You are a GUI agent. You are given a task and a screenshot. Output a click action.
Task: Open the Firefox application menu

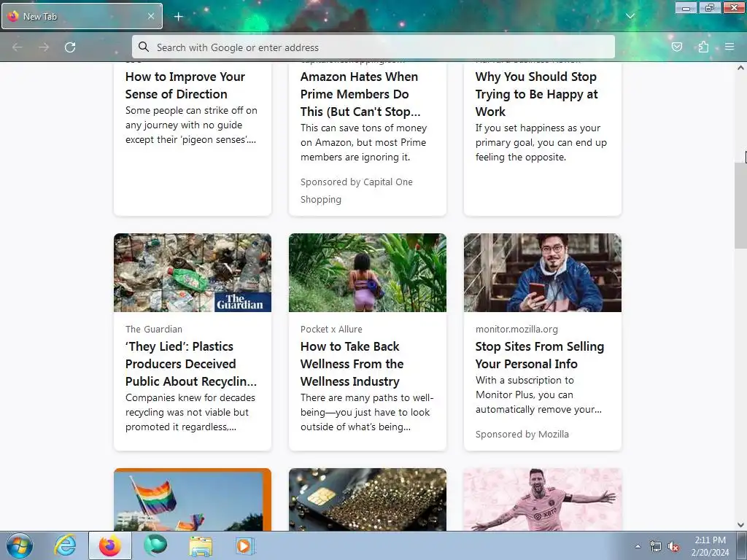(x=729, y=47)
